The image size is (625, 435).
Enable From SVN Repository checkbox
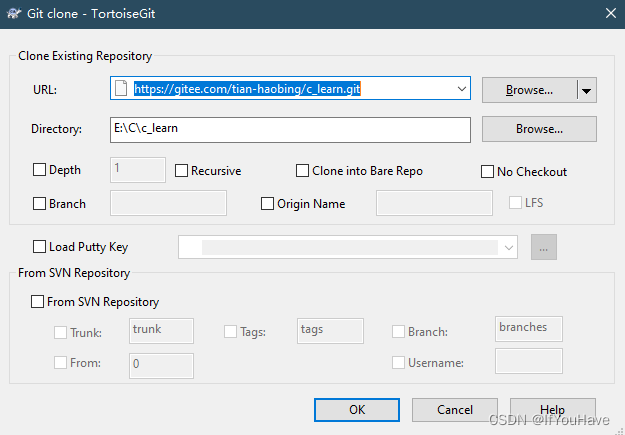[37, 301]
